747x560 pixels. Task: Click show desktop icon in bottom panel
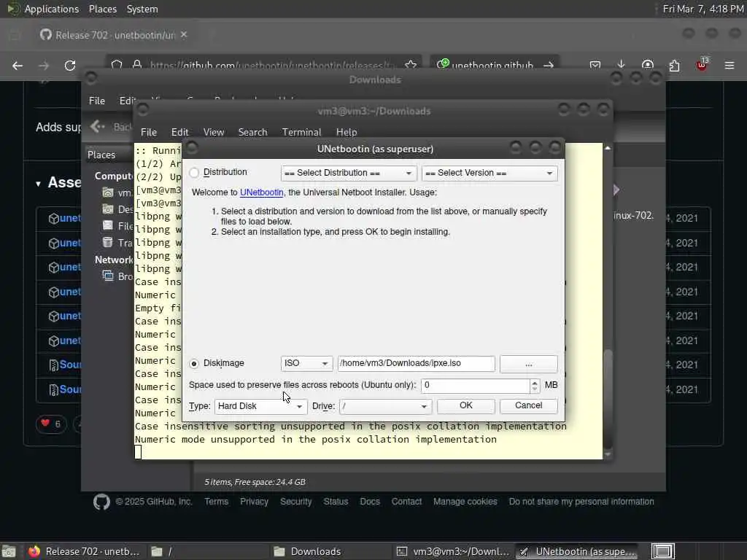pyautogui.click(x=8, y=551)
